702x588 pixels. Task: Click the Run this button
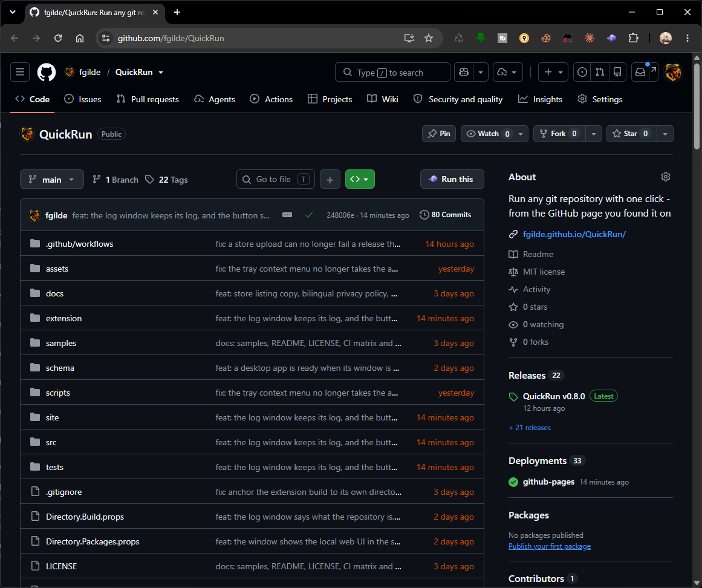[x=452, y=180]
